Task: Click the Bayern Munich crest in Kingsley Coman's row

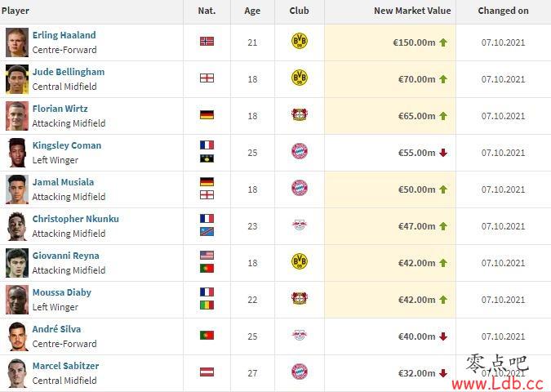Action: (300, 152)
